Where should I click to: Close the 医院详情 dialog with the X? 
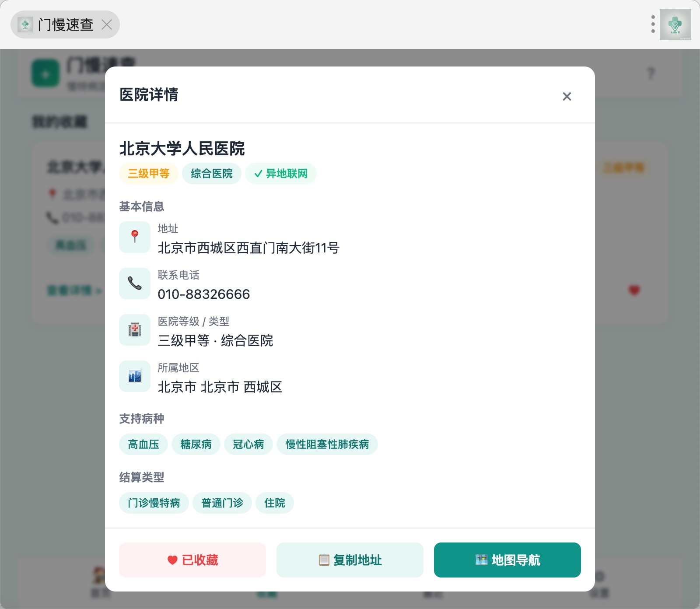pos(567,96)
